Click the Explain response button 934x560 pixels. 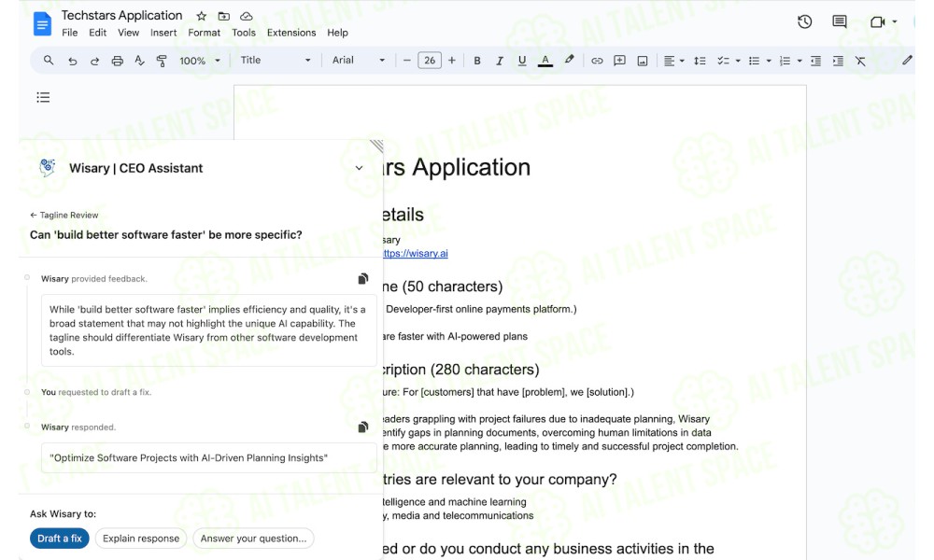[141, 539]
